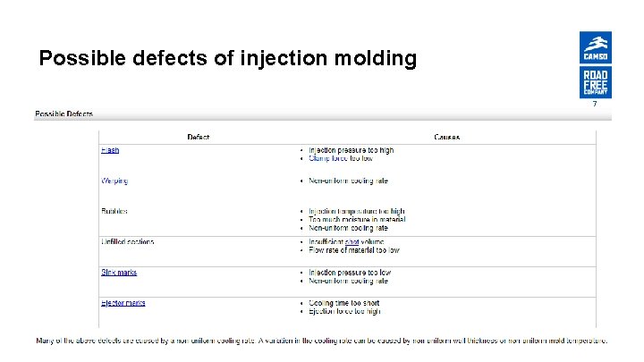644x362 pixels.
Task: Click the slide title Possible defects of injection molding
Action: click(x=228, y=58)
